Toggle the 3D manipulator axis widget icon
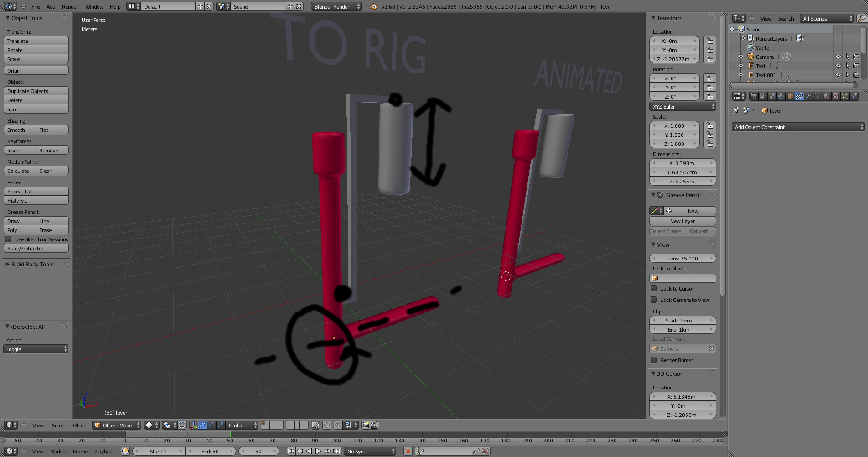This screenshot has width=868, height=457. point(193,425)
